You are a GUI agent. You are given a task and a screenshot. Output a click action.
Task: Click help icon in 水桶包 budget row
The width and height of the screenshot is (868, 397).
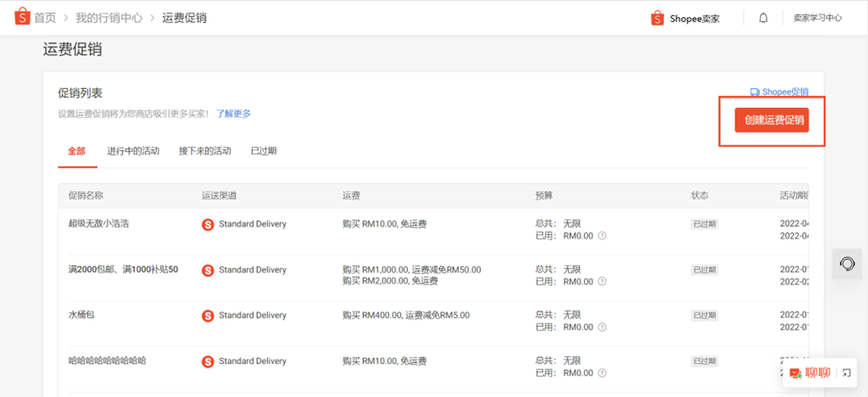[x=603, y=328]
